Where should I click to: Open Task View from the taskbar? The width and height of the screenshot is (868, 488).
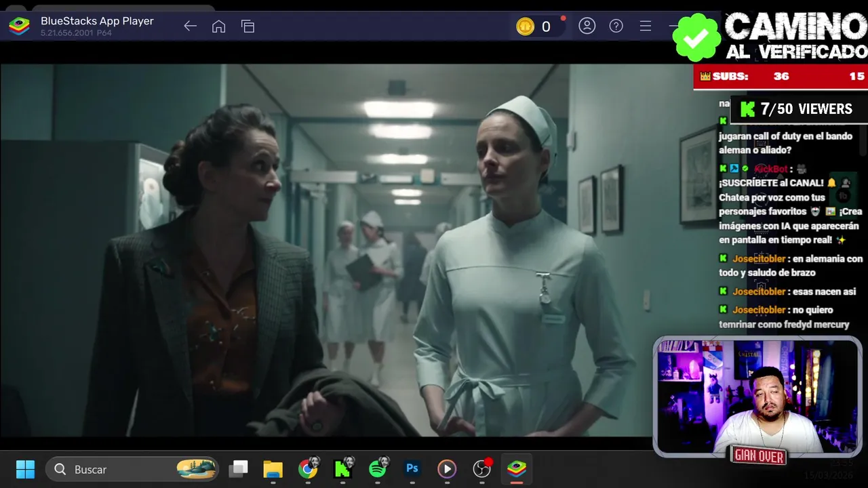pyautogui.click(x=238, y=469)
